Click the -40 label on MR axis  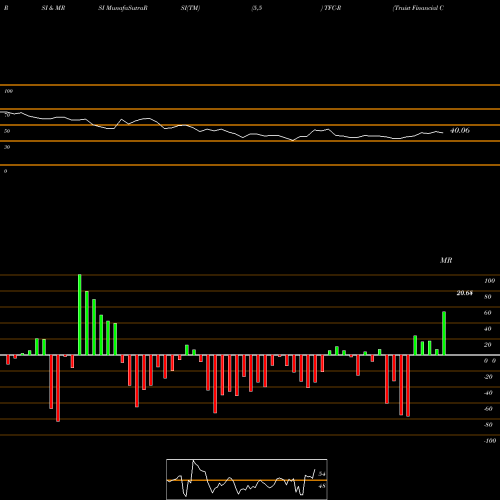488,393
